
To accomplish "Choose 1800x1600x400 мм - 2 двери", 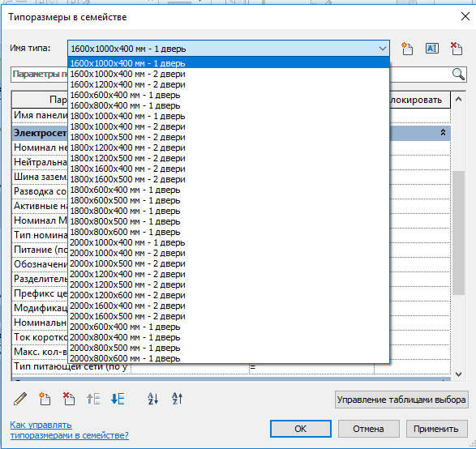I will (x=229, y=169).
